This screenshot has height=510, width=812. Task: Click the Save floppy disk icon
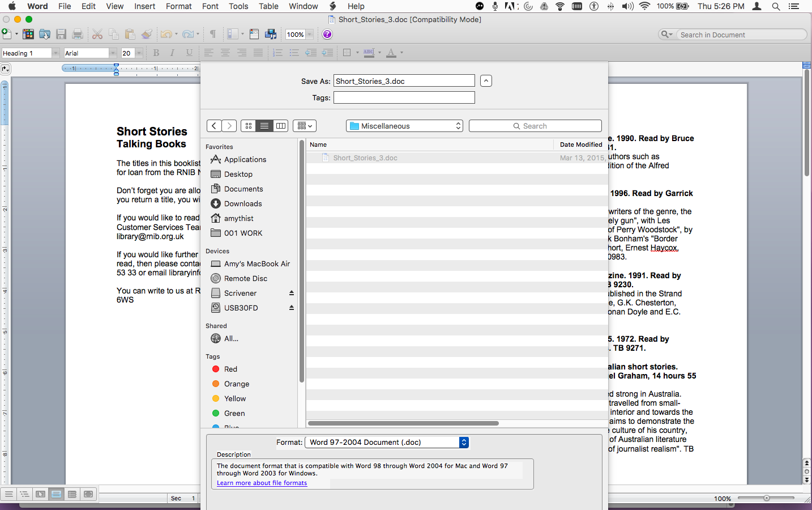coord(61,34)
